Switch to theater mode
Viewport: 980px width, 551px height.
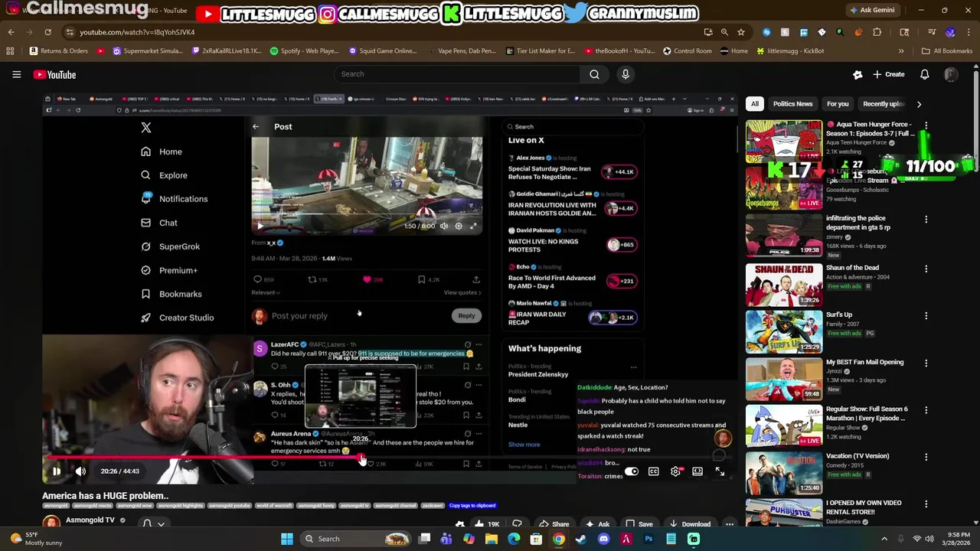[x=697, y=471]
